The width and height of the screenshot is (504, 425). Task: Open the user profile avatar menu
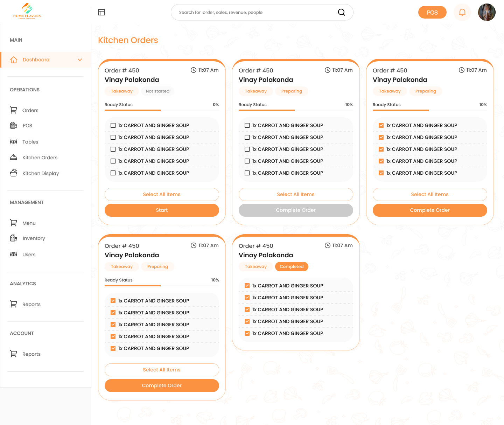point(486,12)
